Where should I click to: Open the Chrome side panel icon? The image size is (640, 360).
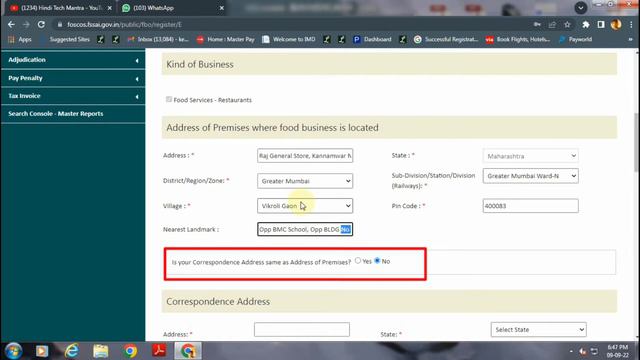601,24
